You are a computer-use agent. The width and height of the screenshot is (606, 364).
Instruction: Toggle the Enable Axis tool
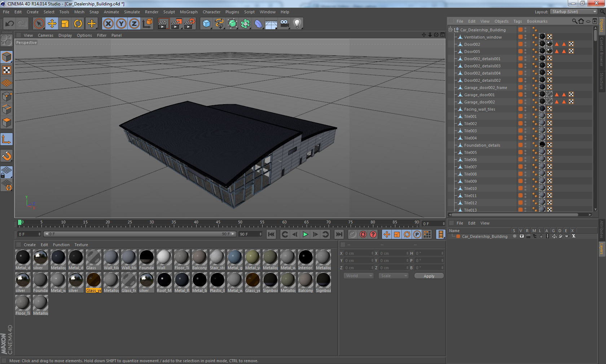(x=6, y=139)
